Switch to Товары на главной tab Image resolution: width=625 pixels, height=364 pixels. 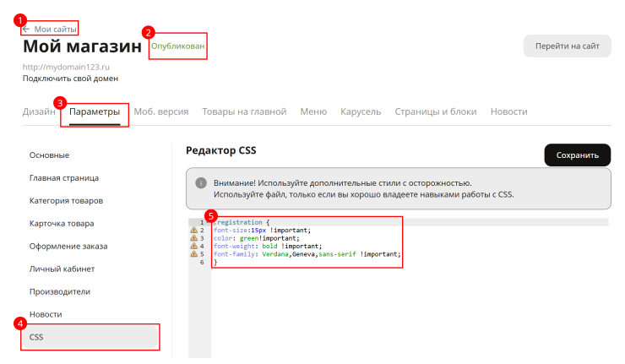click(x=244, y=111)
